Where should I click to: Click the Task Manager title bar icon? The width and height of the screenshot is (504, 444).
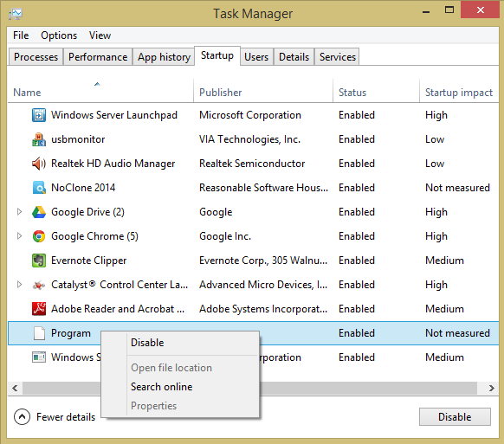pos(16,14)
